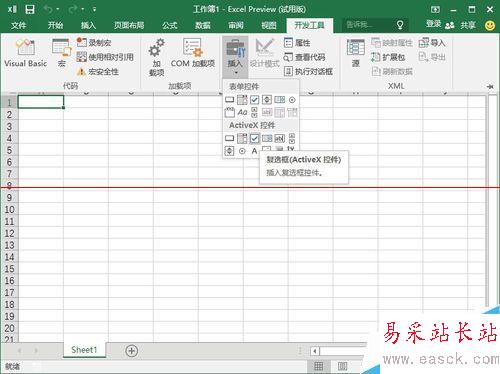Select the ActiveX Combo Box icon
This screenshot has height=374, width=500.
tap(242, 138)
